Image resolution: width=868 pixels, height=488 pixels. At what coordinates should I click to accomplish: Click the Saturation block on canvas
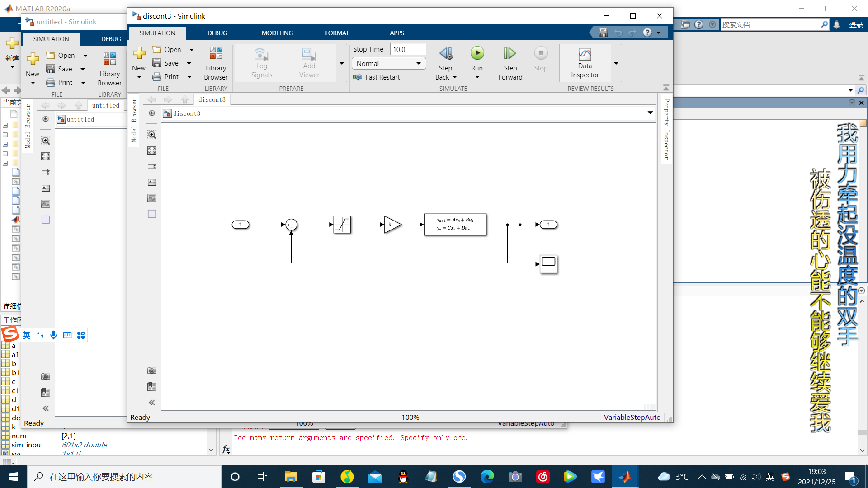click(342, 225)
